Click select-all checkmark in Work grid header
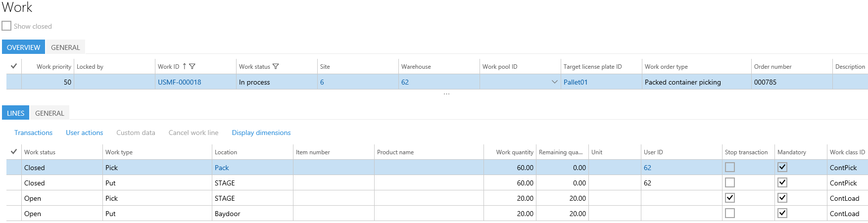 [x=14, y=66]
